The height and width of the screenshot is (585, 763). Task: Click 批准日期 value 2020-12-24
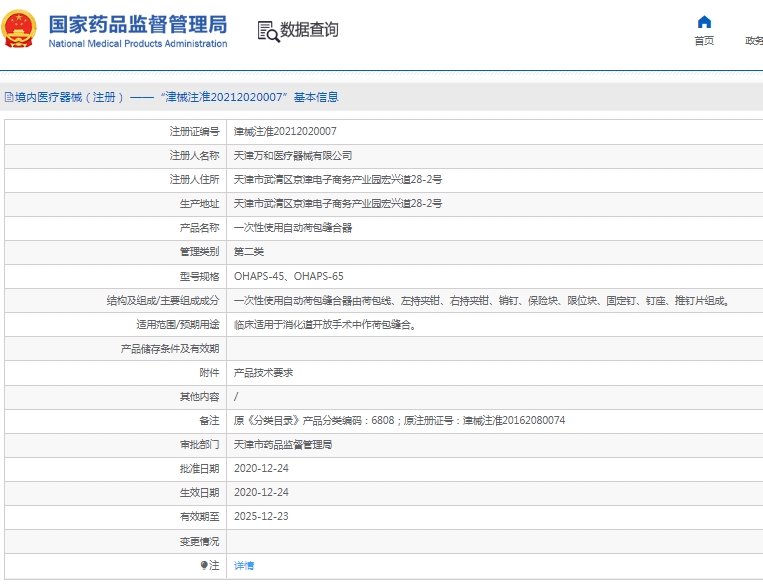[261, 468]
